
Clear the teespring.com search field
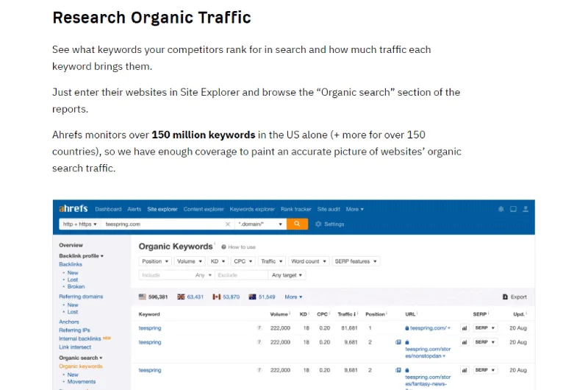click(227, 224)
